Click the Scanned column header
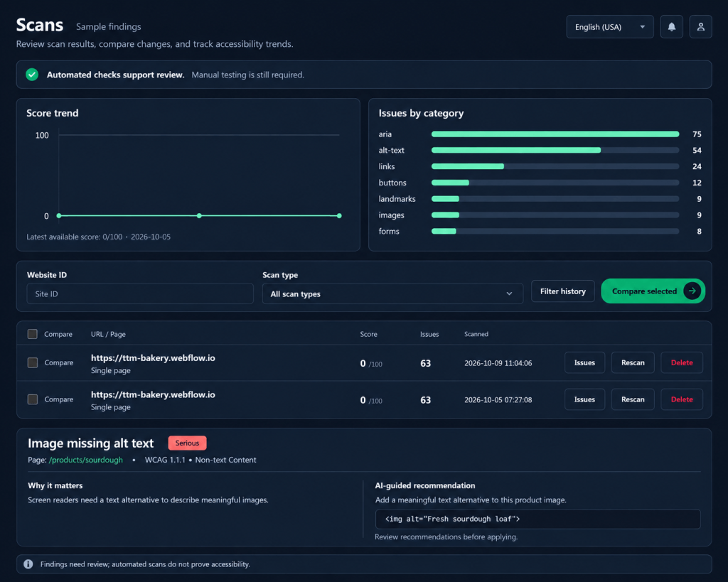 (476, 334)
